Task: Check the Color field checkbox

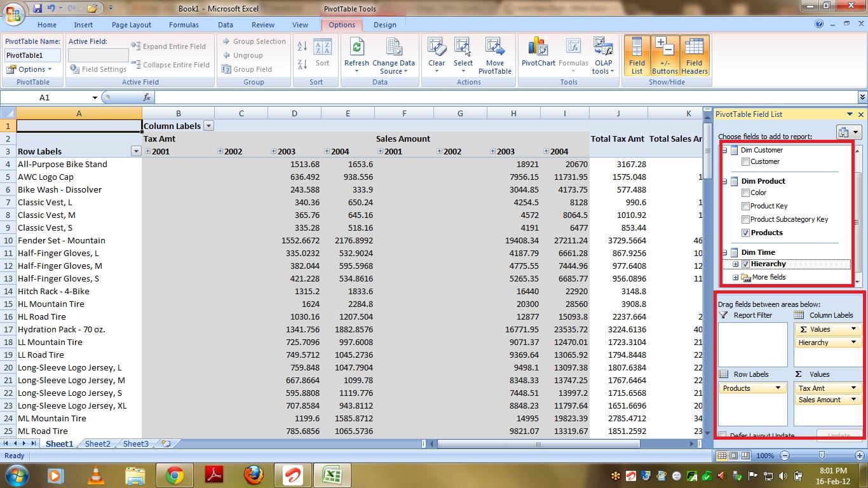Action: 745,193
